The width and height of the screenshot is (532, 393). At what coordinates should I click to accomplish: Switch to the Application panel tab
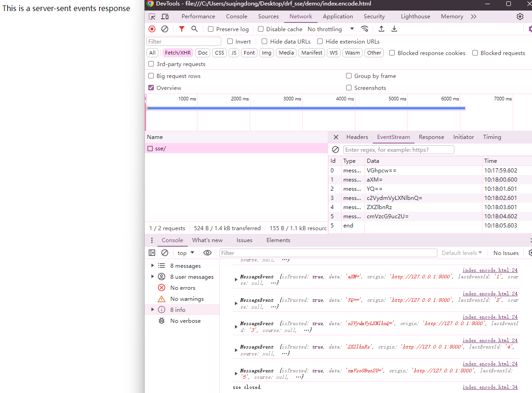coord(338,17)
